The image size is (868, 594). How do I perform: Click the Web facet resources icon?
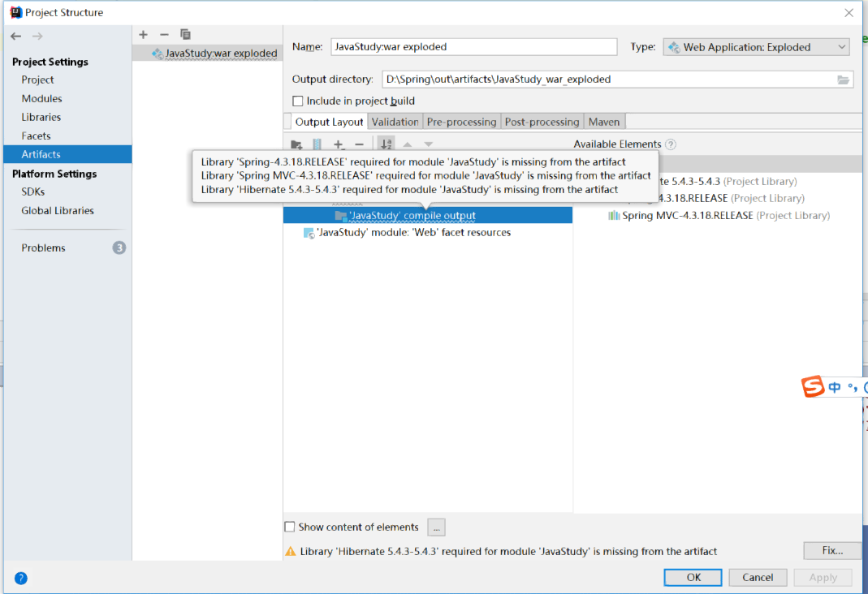click(309, 233)
